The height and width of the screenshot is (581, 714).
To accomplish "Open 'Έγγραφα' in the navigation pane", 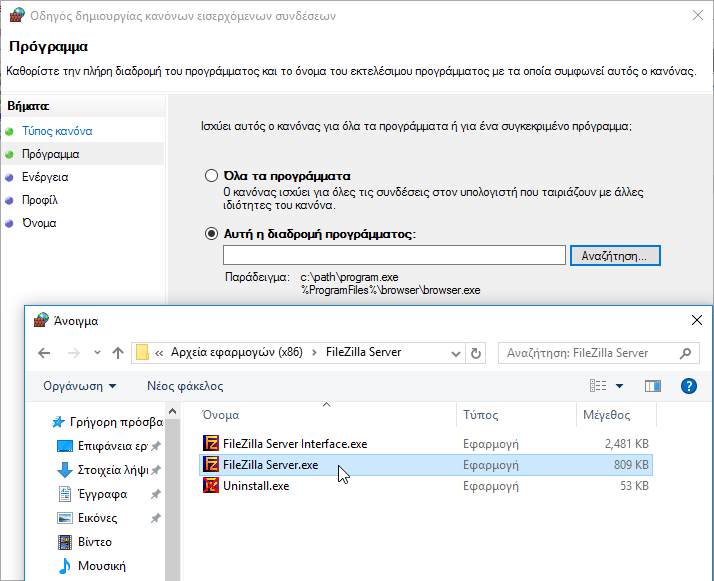I will point(102,494).
